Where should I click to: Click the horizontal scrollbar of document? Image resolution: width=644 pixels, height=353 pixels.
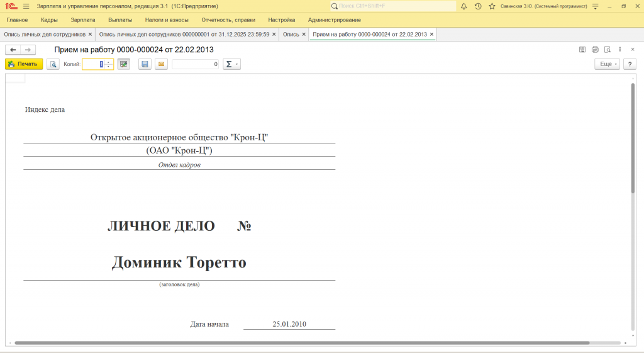pos(302,343)
